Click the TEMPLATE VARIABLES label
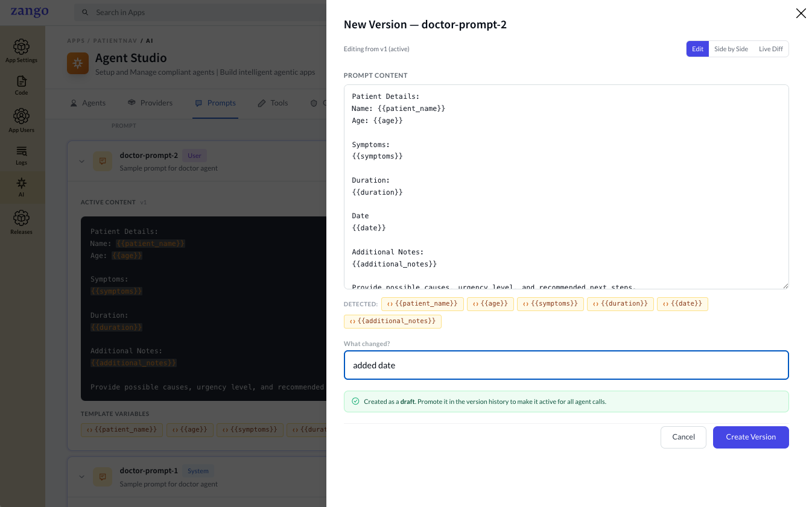The image size is (812, 507). 115,414
